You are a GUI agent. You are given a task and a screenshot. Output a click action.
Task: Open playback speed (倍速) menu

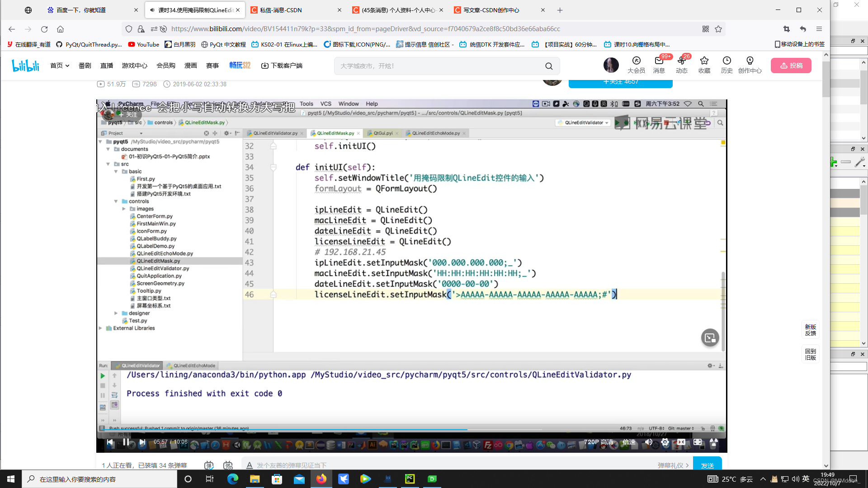(629, 442)
